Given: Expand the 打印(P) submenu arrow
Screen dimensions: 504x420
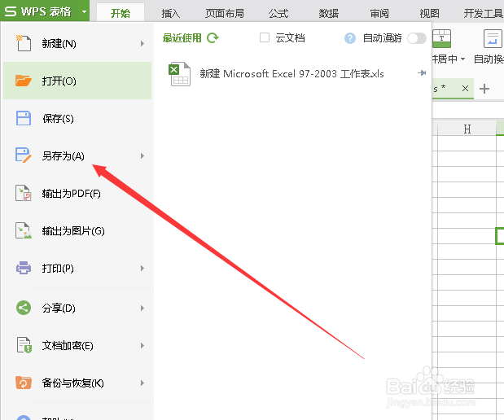Looking at the screenshot, I should [x=142, y=268].
